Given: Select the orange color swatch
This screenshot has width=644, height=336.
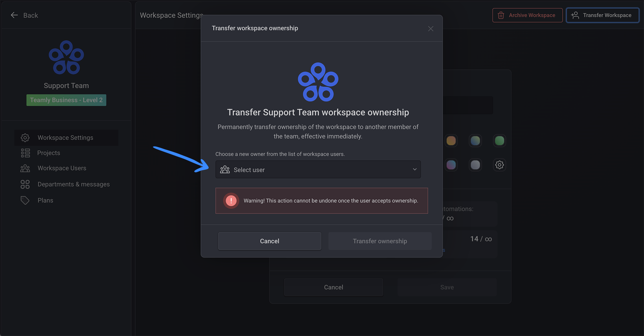Looking at the screenshot, I should (x=451, y=140).
